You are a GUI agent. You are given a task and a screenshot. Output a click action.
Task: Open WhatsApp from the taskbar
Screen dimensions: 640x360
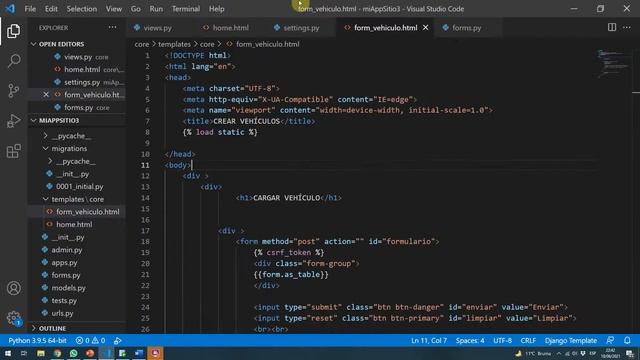[73, 353]
